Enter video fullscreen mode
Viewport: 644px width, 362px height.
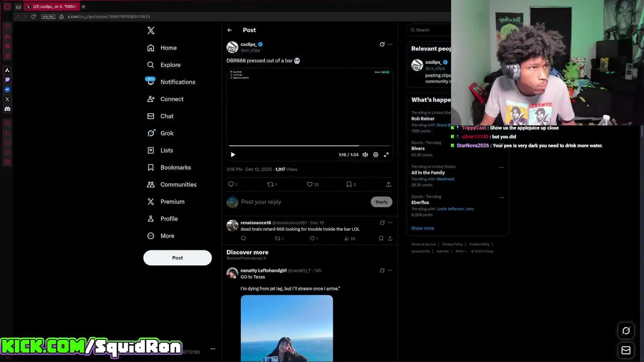click(386, 155)
